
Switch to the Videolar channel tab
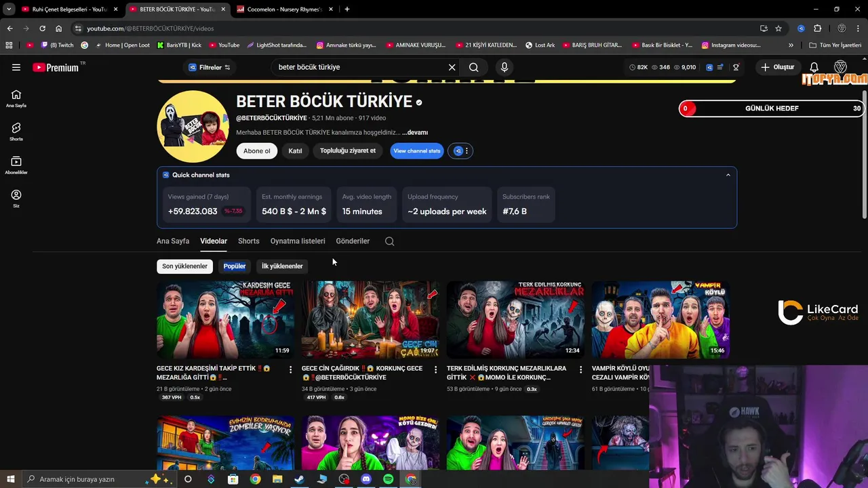(214, 241)
